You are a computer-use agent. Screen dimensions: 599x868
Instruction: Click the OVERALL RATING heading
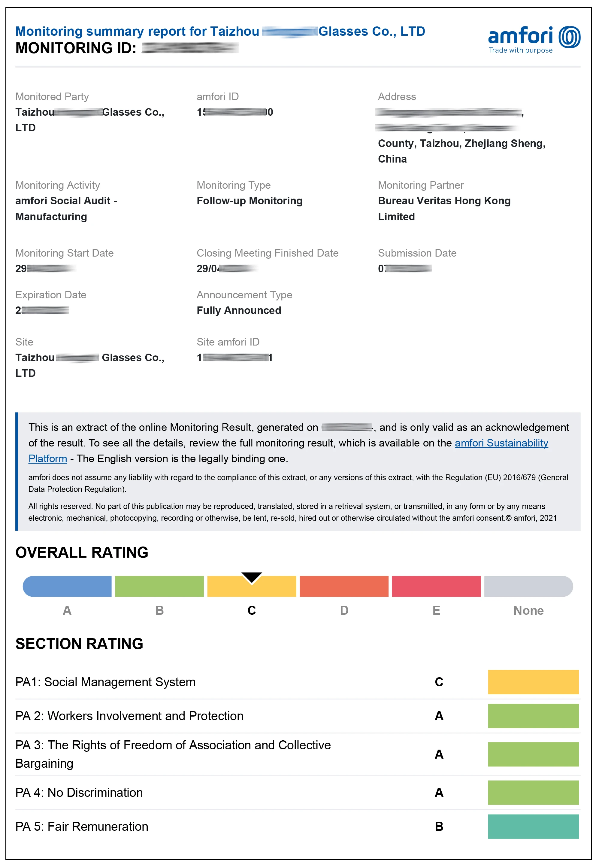(x=82, y=552)
